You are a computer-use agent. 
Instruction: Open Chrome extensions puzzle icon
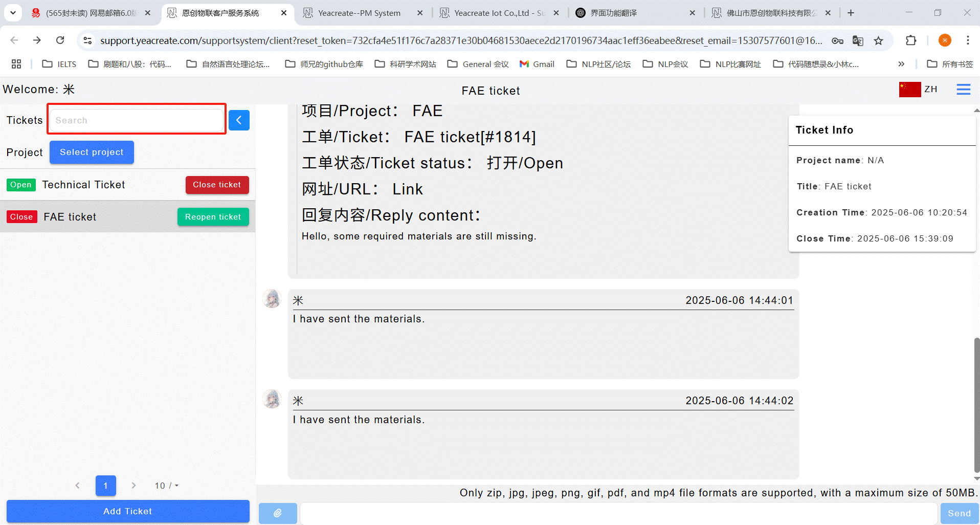coord(910,40)
